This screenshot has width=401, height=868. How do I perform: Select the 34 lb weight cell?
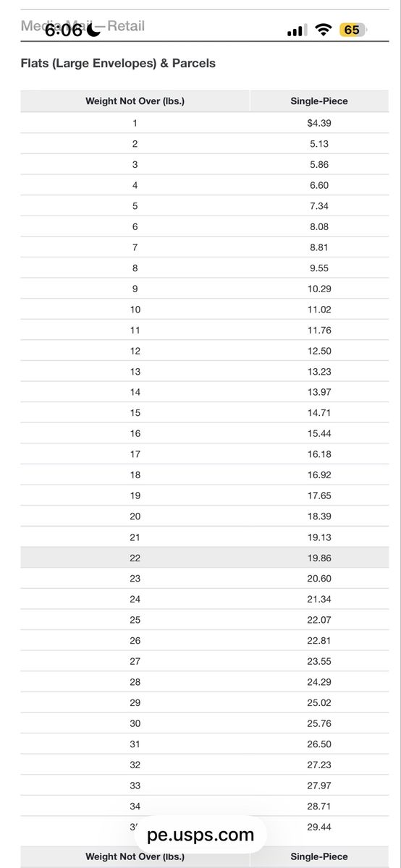pyautogui.click(x=135, y=806)
